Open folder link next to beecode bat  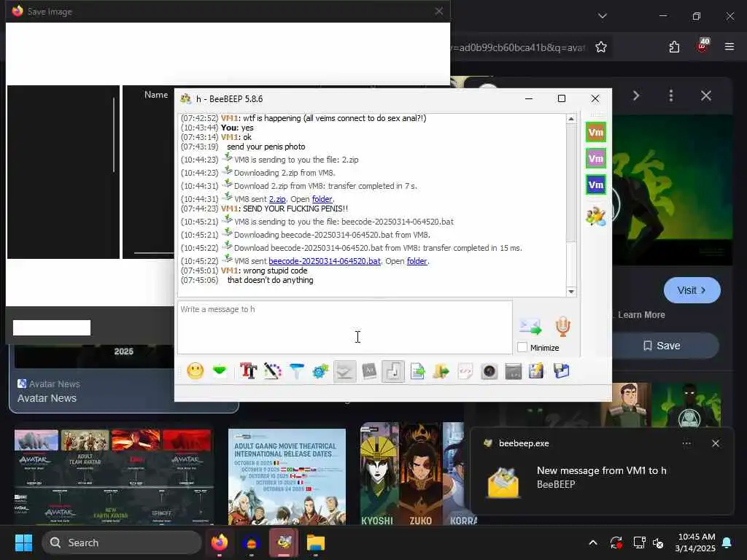[417, 261]
